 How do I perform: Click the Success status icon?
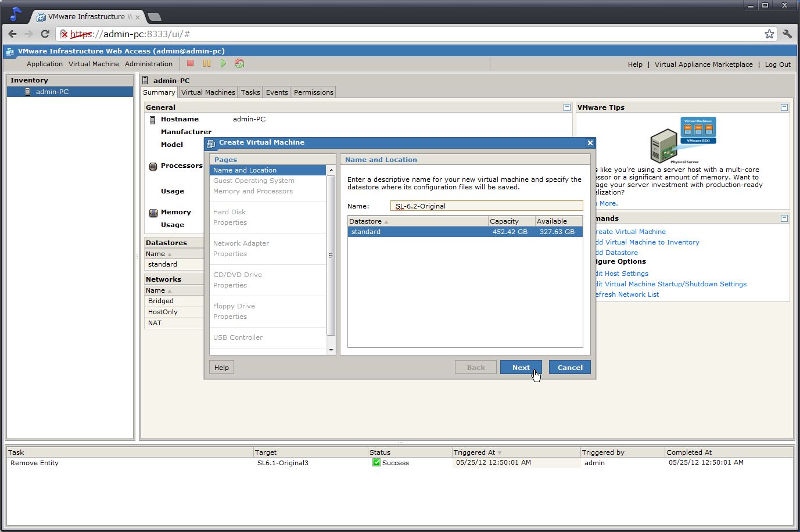(376, 463)
